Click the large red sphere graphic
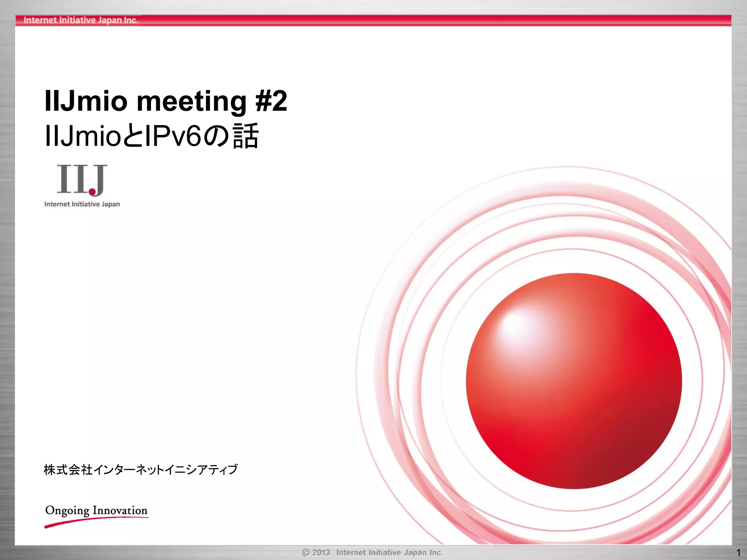Viewport: 747px width, 560px height. [574, 381]
